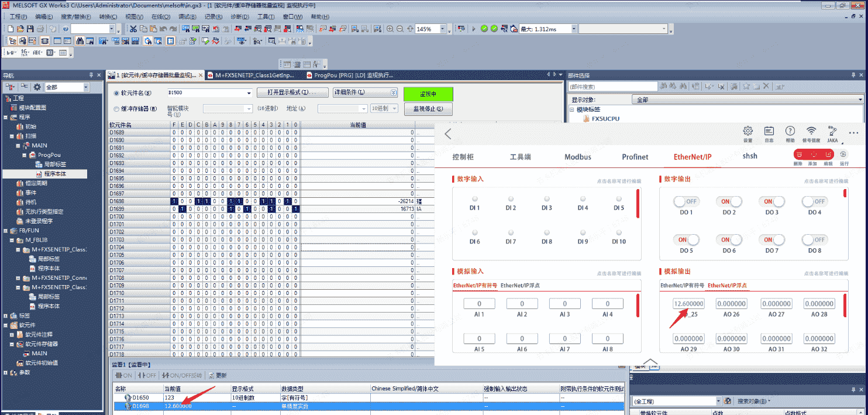
Task: Click the 打开显示格式 button
Action: [292, 92]
